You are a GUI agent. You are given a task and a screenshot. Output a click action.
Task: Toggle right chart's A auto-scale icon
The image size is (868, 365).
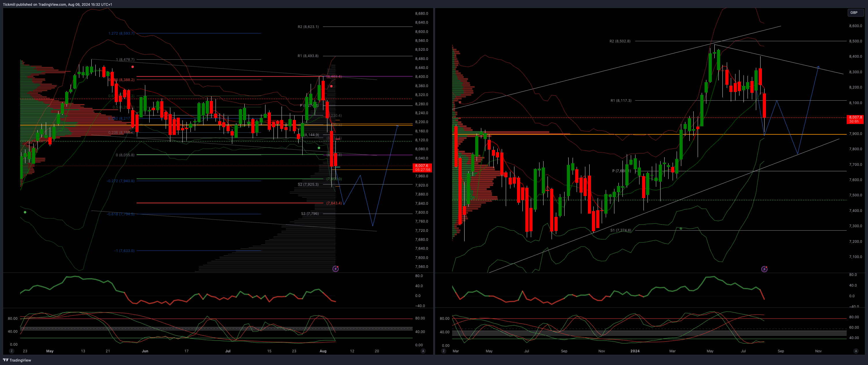tap(856, 351)
